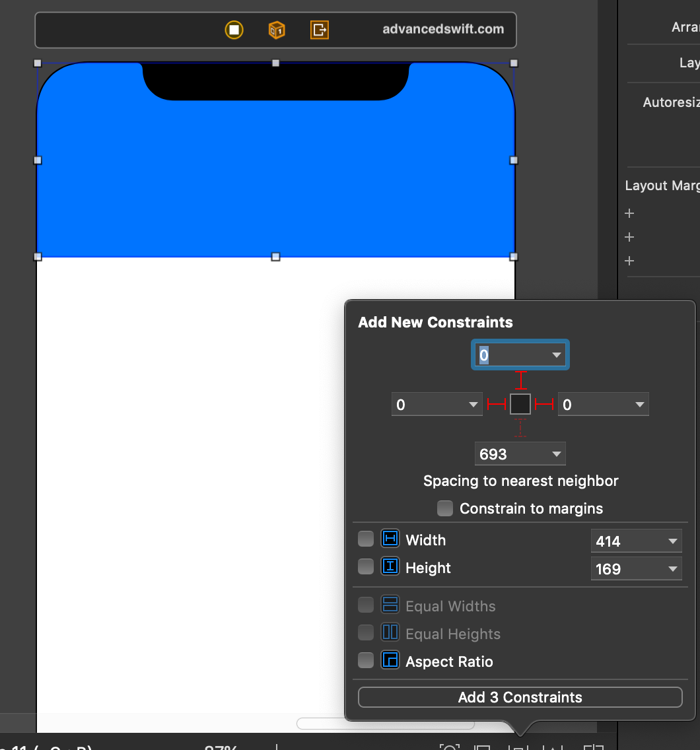This screenshot has width=700, height=750.
Task: Click the Height constraint icon beside the Height label
Action: click(x=390, y=567)
